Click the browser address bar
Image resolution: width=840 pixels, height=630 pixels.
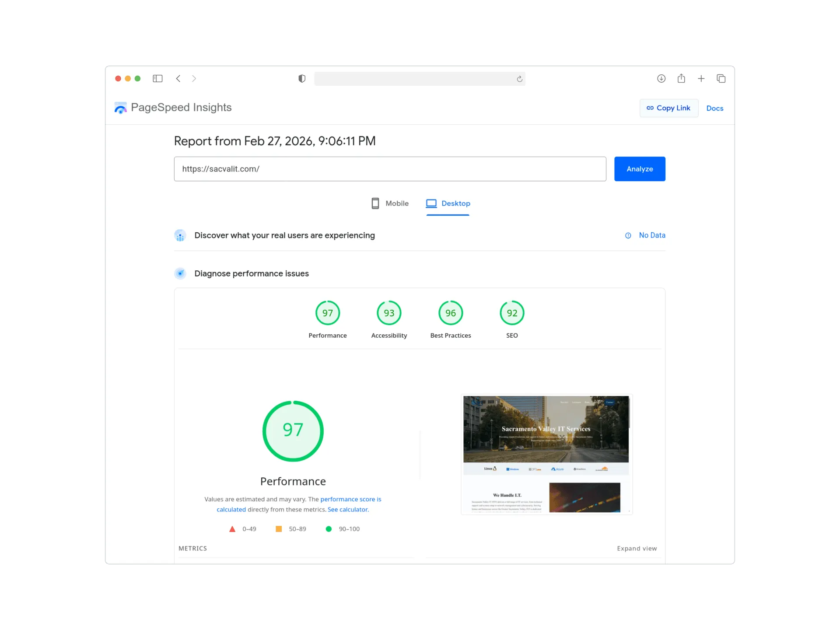(420, 79)
